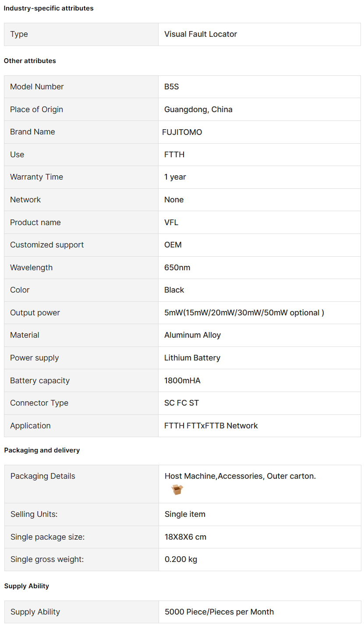Select the 650nm wavelength value

(177, 268)
